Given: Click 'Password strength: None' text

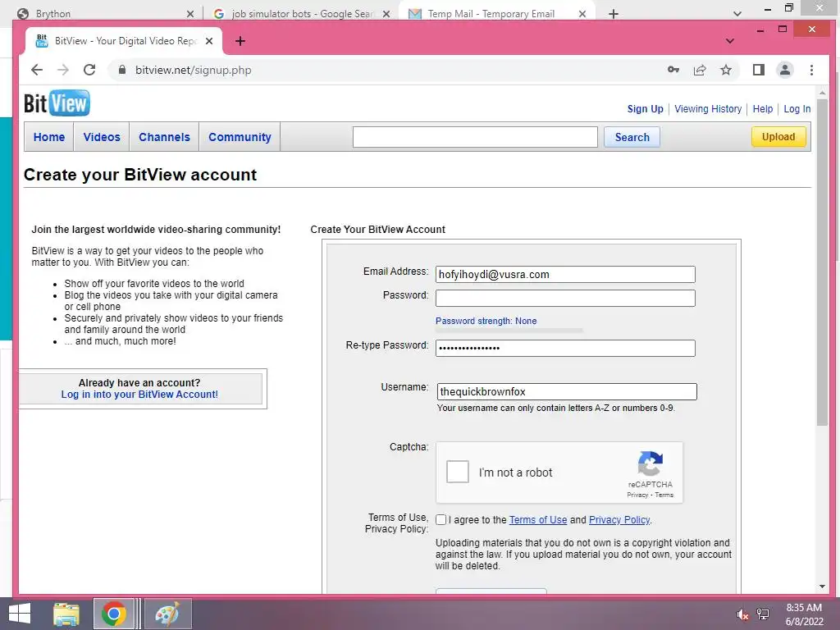Looking at the screenshot, I should 486,321.
